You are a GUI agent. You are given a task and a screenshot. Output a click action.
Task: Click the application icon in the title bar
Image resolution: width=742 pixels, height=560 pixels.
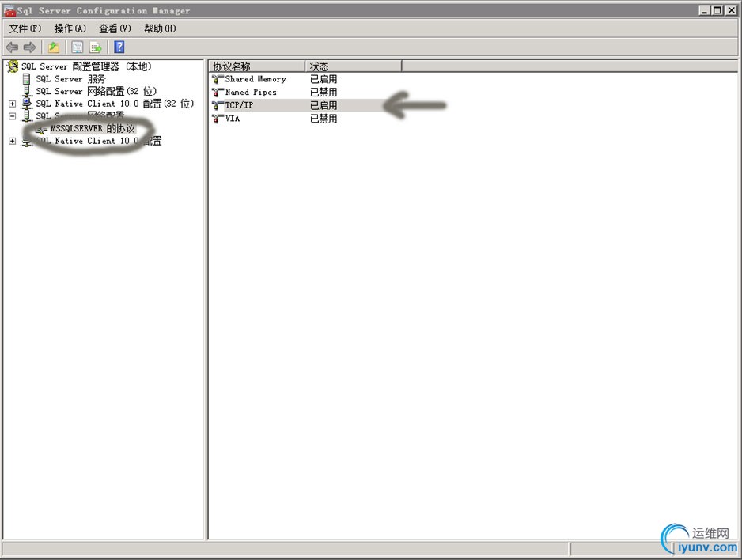click(9, 10)
